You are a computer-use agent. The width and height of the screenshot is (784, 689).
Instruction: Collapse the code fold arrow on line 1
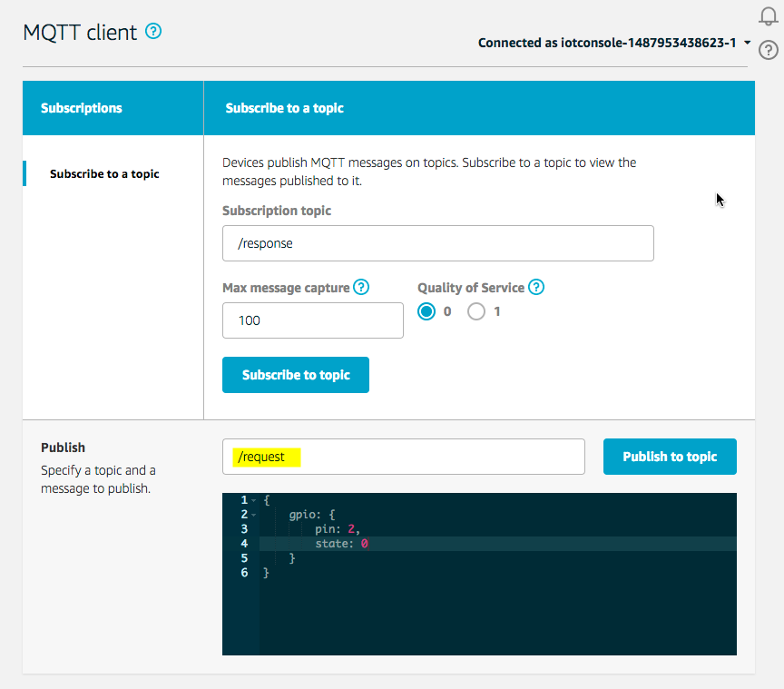click(254, 500)
